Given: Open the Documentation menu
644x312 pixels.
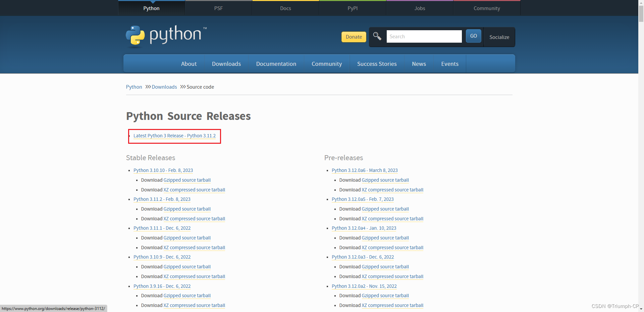Looking at the screenshot, I should point(276,63).
